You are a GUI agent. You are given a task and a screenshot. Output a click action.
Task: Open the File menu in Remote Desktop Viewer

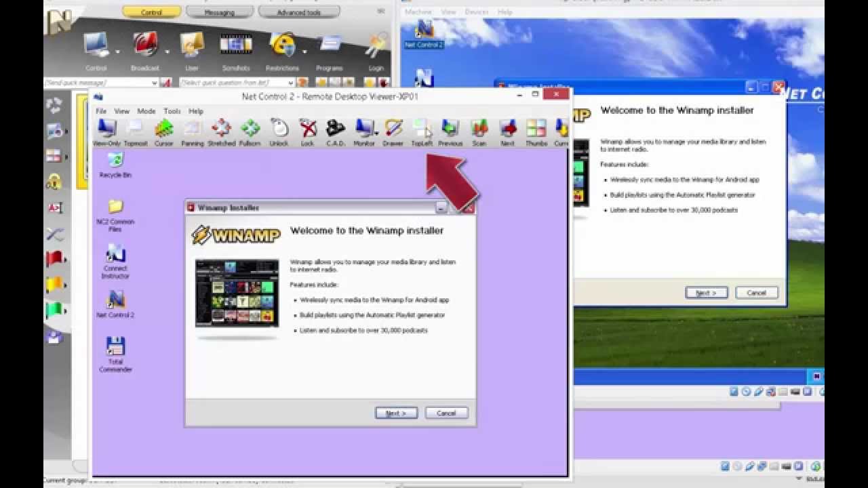101,111
